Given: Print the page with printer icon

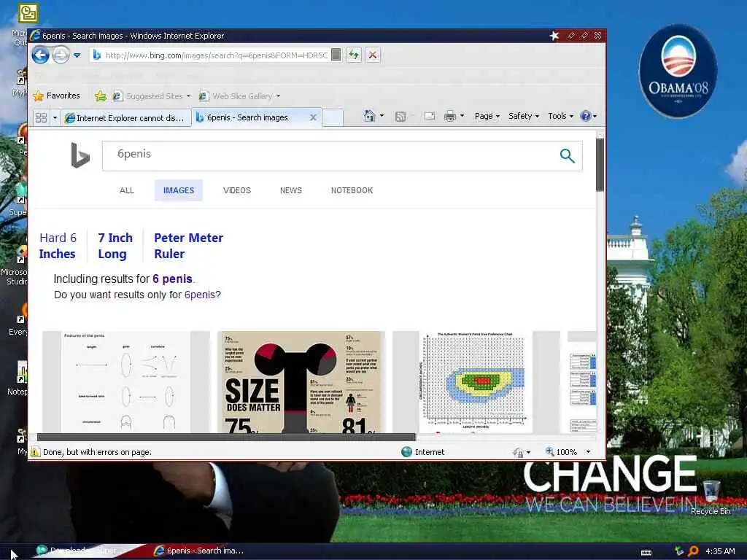Looking at the screenshot, I should pos(449,116).
